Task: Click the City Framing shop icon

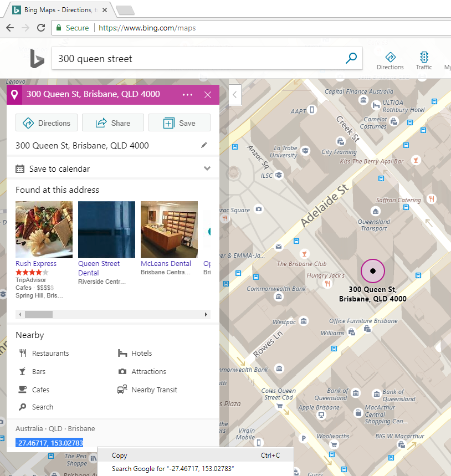Action: coord(341,141)
